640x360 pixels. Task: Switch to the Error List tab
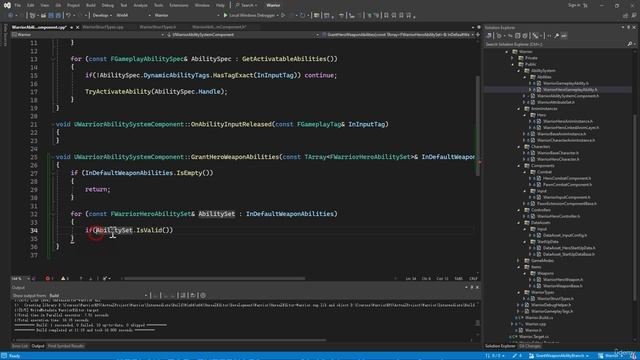click(x=20, y=346)
